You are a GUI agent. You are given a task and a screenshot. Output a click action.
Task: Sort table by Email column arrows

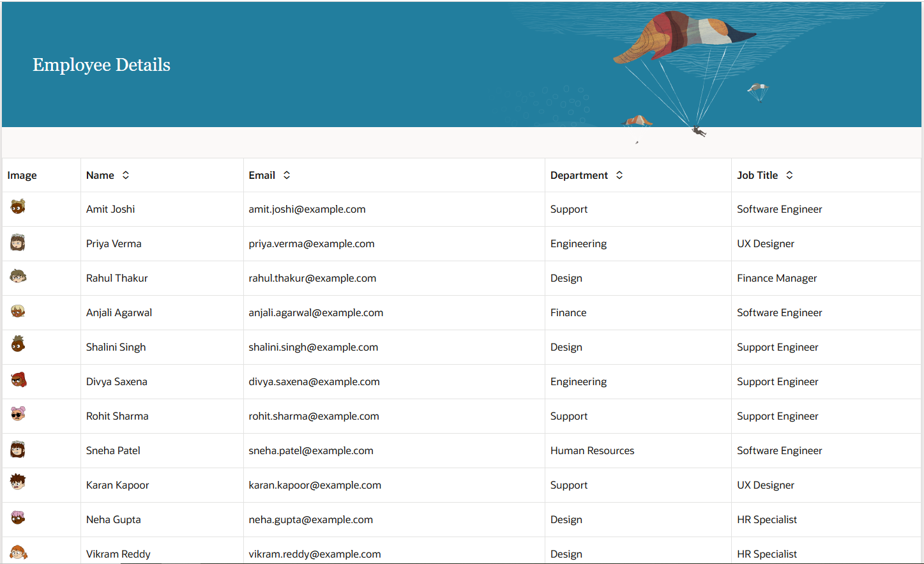(287, 175)
